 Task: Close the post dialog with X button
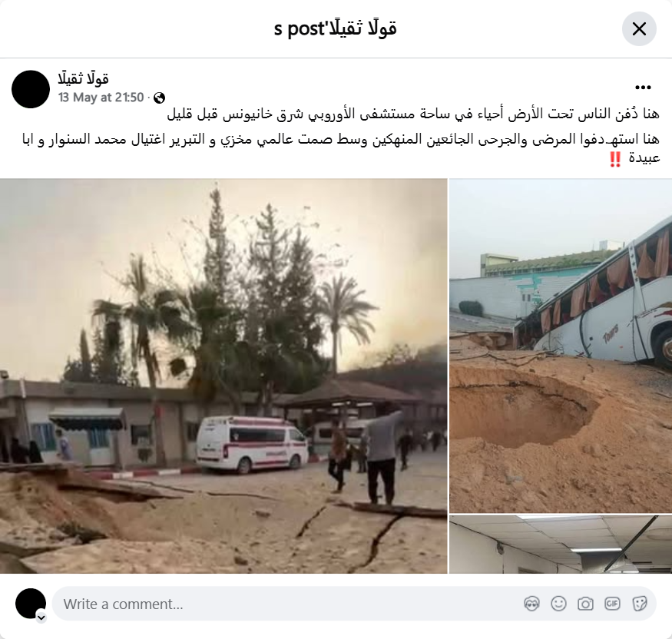[x=639, y=28]
